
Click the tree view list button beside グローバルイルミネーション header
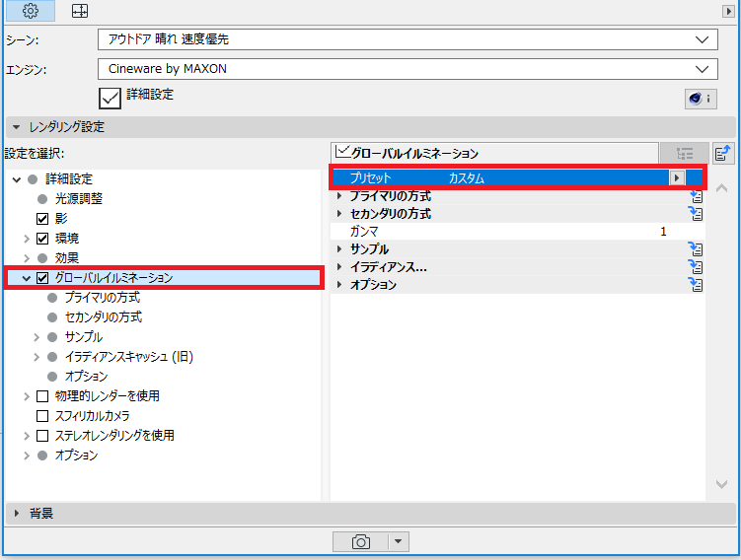[x=685, y=154]
